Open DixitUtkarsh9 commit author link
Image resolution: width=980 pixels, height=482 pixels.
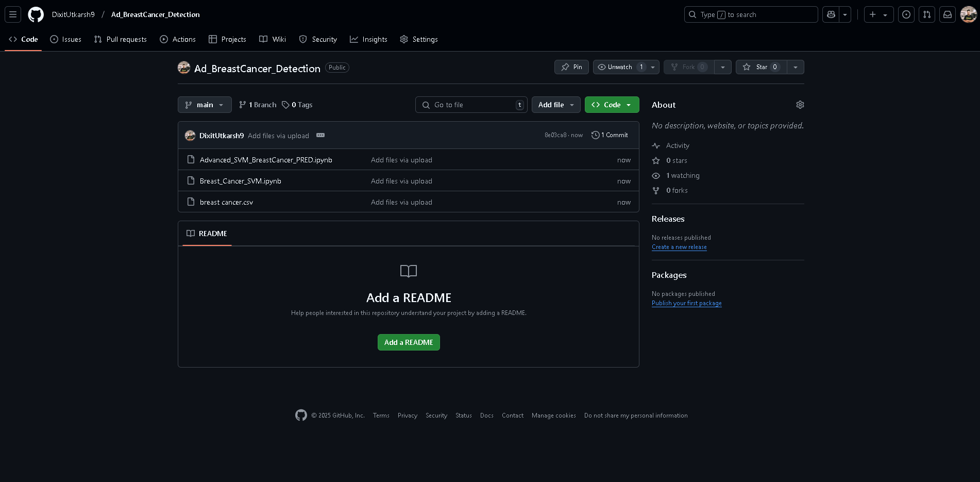pyautogui.click(x=222, y=136)
